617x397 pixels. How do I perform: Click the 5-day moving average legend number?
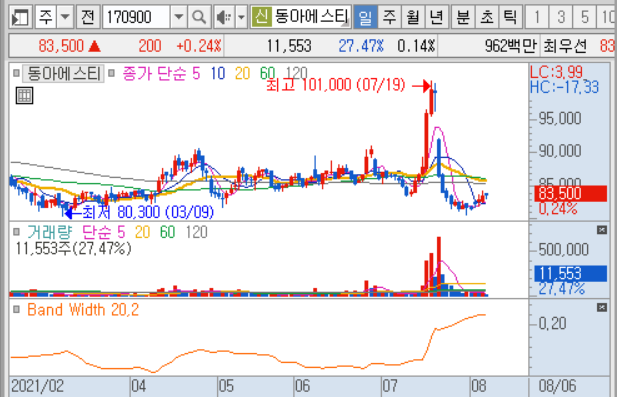tap(196, 74)
